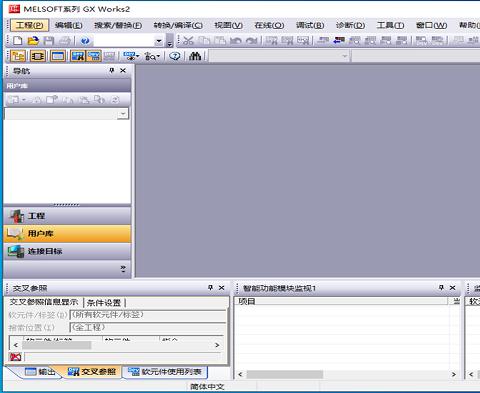480x393 pixels.
Task: Open the 调试(B) menu
Action: (310, 25)
